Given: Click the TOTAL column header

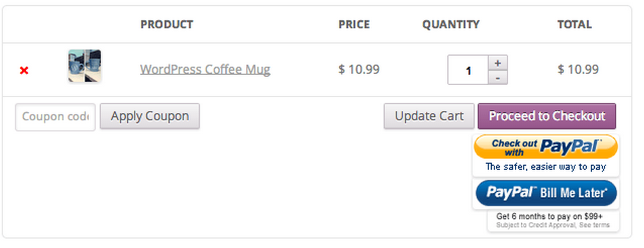Looking at the screenshot, I should click(x=575, y=25).
